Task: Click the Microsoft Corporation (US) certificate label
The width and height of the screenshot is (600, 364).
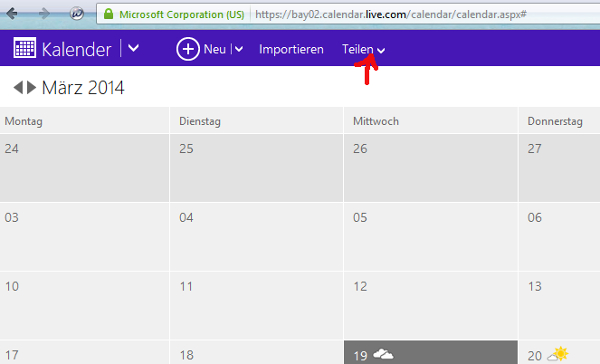Action: (182, 15)
